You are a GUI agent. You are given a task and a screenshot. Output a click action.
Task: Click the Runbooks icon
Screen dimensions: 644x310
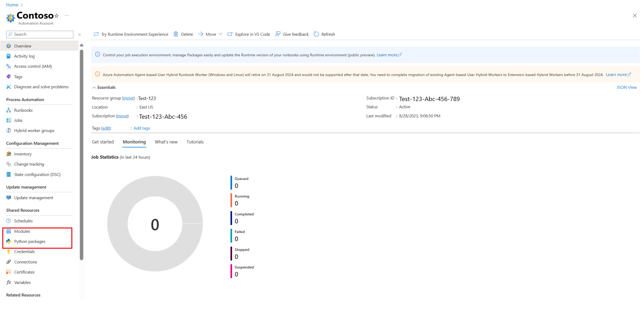point(9,110)
